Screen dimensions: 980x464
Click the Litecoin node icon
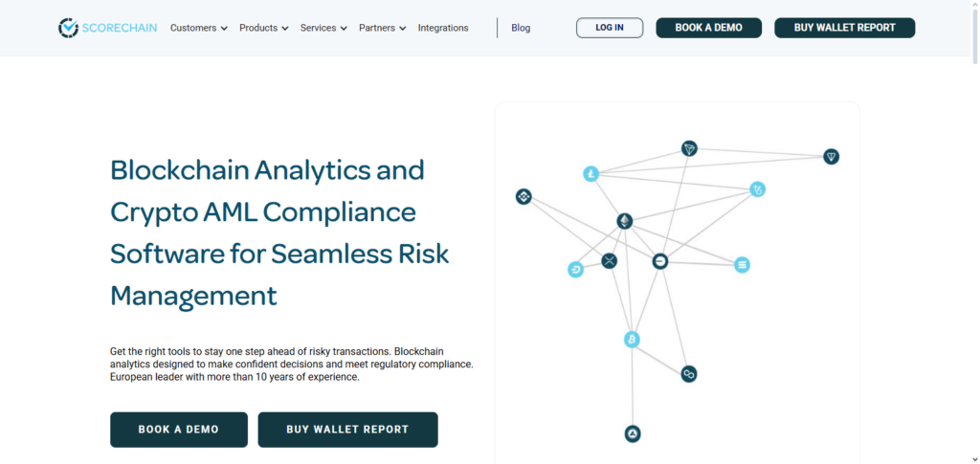pyautogui.click(x=591, y=174)
